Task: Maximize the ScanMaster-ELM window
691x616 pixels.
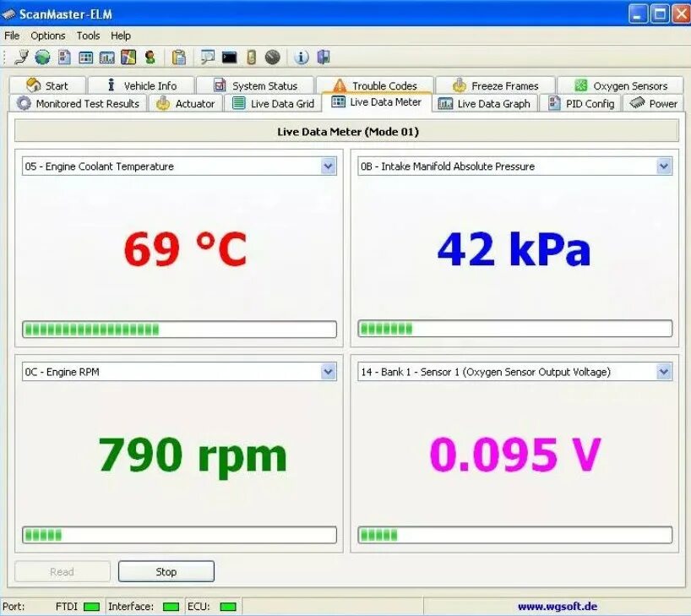Action: 660,14
